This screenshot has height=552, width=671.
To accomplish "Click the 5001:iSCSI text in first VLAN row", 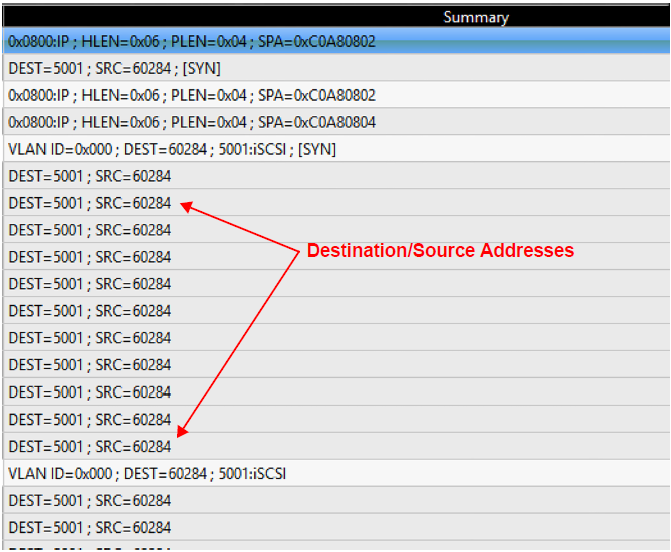I will pyautogui.click(x=252, y=149).
